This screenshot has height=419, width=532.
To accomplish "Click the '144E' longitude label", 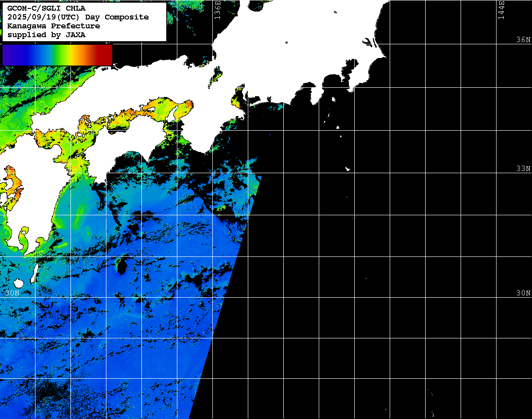I will (x=501, y=10).
